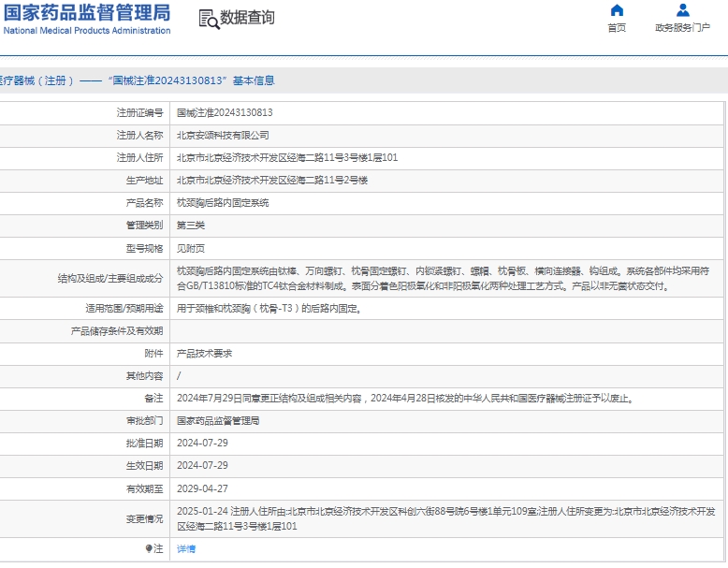This screenshot has height=568, width=728.
Task: Click approval department value 国家药品监督管理局
Action: click(218, 421)
